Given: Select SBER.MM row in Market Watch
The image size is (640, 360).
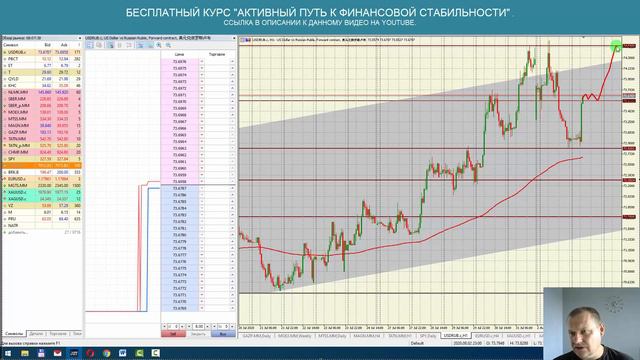Looking at the screenshot, I should click(x=42, y=99).
